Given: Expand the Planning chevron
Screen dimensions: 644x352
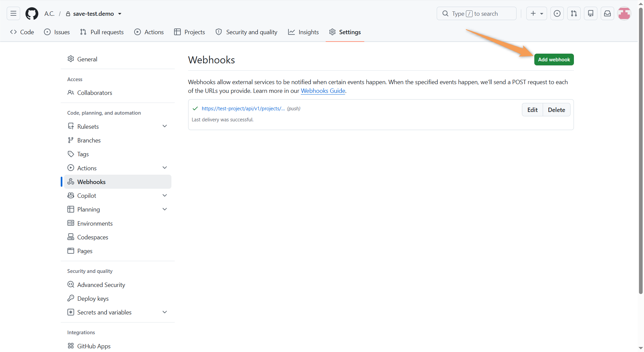Looking at the screenshot, I should [165, 209].
